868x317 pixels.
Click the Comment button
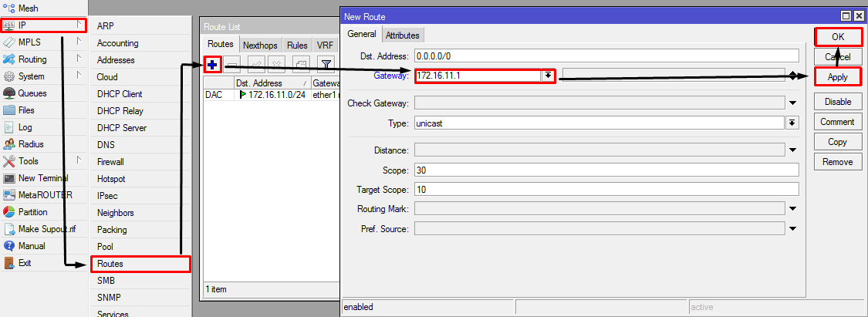838,122
